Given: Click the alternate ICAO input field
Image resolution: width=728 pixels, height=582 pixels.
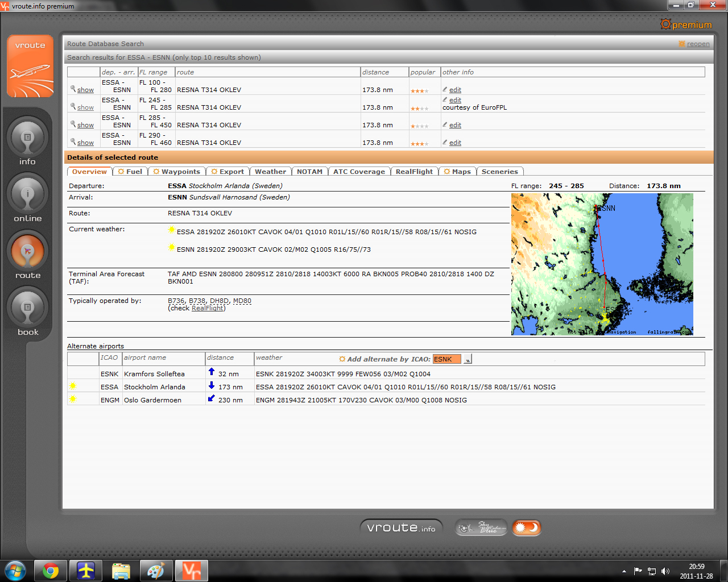Looking at the screenshot, I should (447, 359).
